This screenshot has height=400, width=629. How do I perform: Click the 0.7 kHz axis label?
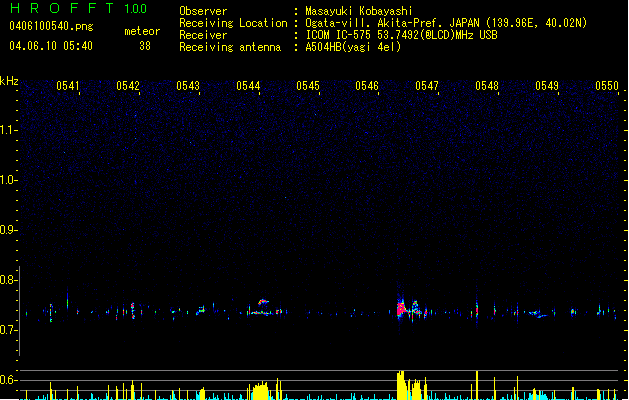(8, 330)
